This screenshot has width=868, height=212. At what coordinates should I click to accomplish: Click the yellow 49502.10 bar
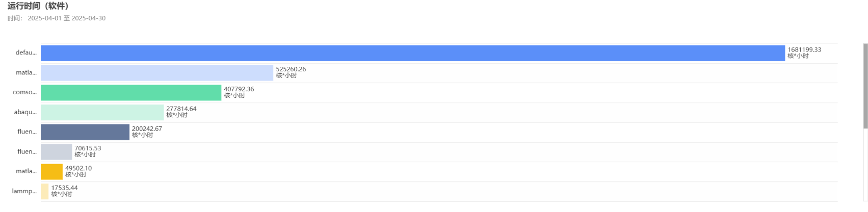[x=51, y=172]
